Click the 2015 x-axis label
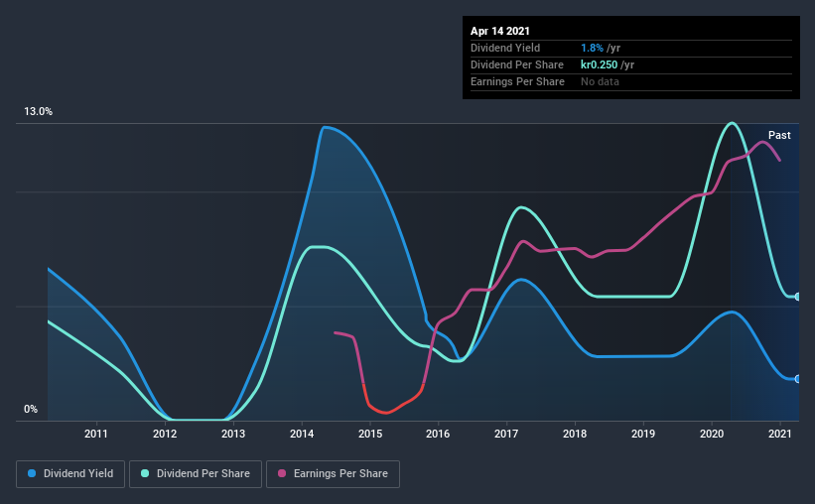Image resolution: width=815 pixels, height=504 pixels. point(370,434)
